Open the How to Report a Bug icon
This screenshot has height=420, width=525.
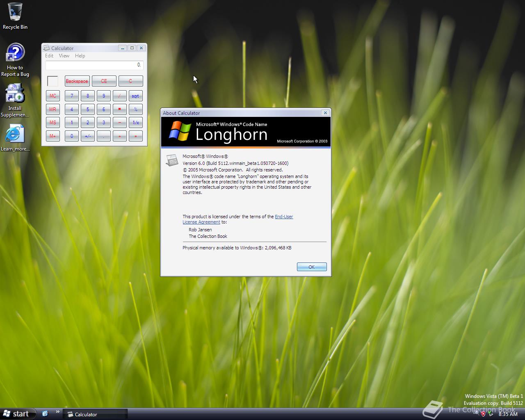(15, 60)
